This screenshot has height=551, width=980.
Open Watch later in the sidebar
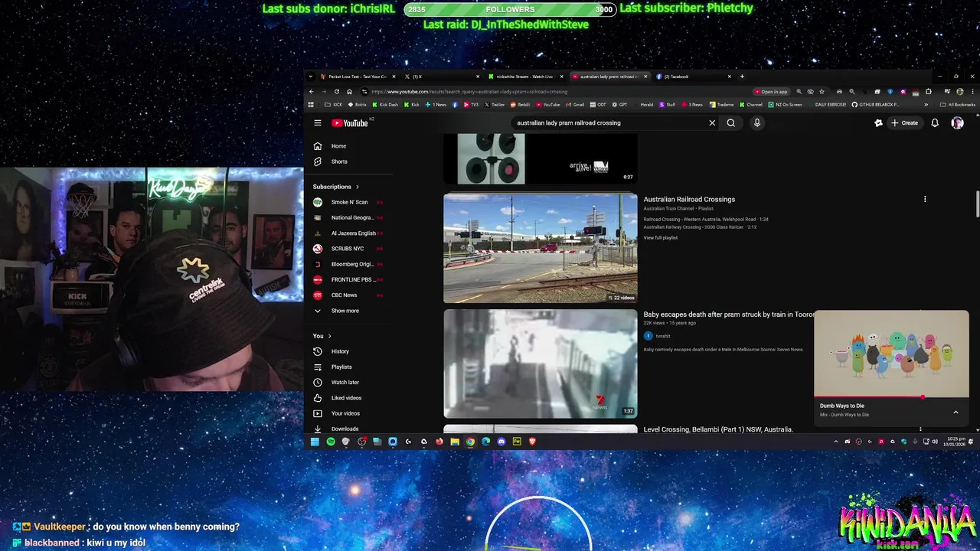click(337, 382)
